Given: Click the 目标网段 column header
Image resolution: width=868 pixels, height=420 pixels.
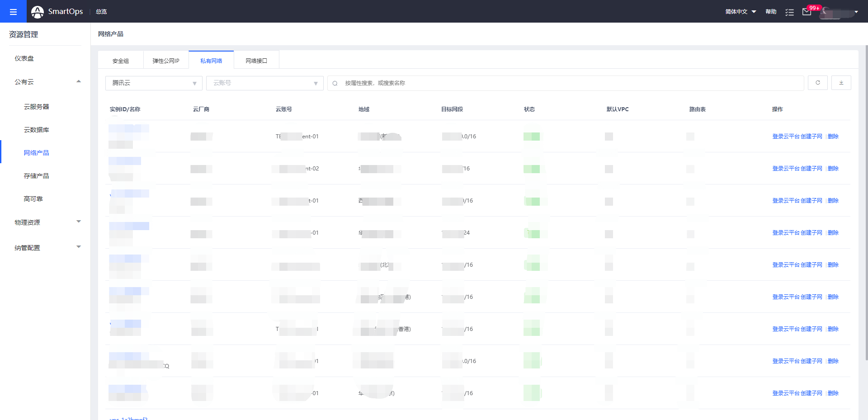Looking at the screenshot, I should click(452, 109).
